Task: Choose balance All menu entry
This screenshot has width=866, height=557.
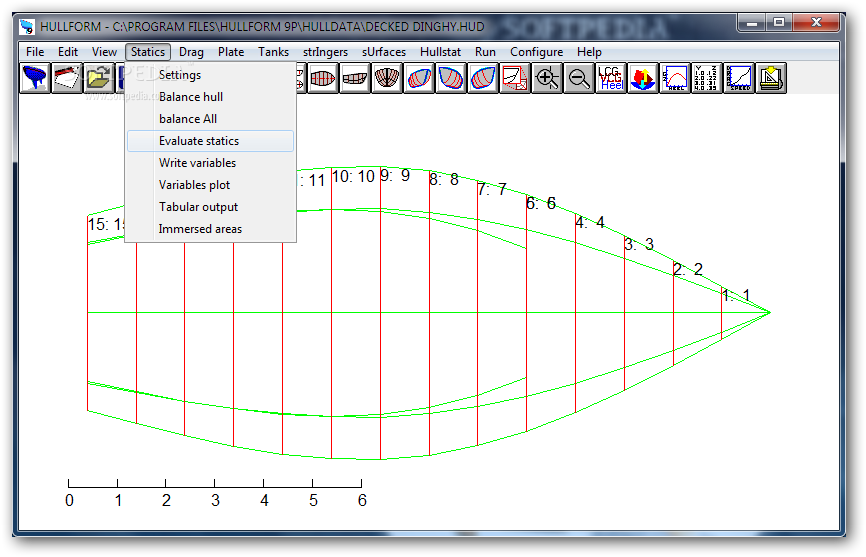Action: (210, 119)
